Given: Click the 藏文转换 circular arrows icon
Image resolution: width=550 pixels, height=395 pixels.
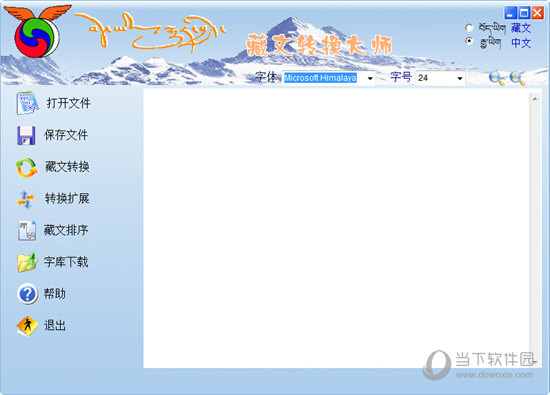Looking at the screenshot, I should point(26,168).
